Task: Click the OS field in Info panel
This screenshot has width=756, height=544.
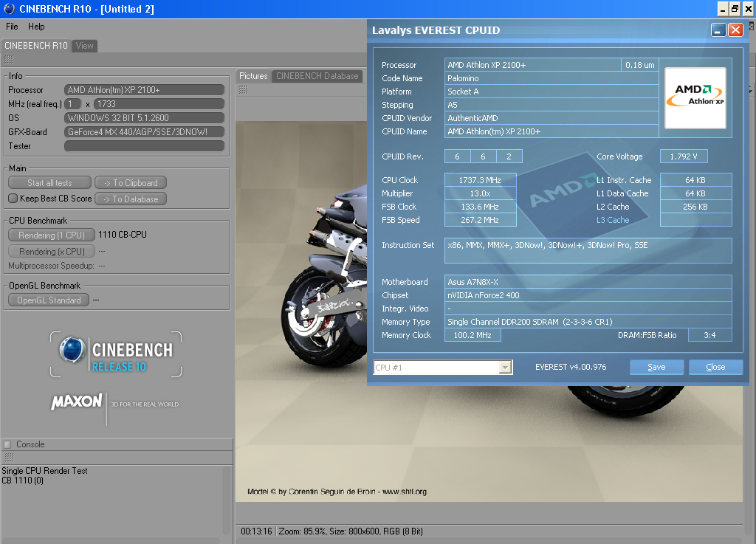Action: click(144, 117)
